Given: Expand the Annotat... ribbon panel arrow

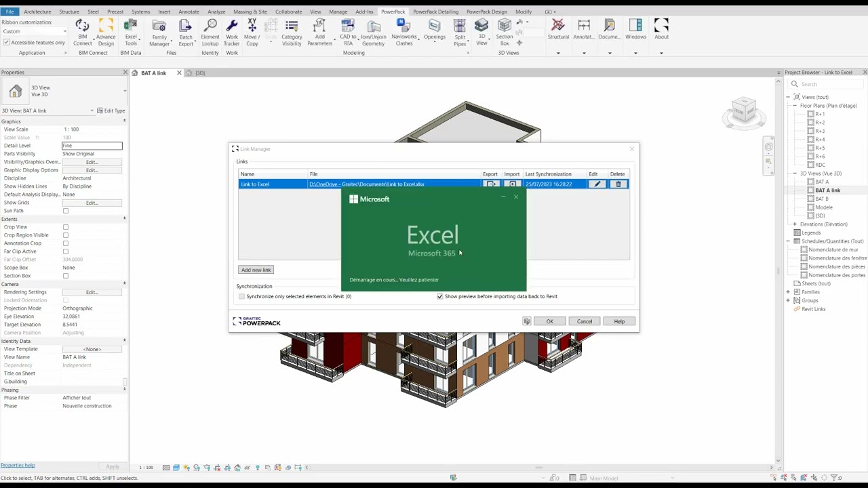Looking at the screenshot, I should [584, 53].
